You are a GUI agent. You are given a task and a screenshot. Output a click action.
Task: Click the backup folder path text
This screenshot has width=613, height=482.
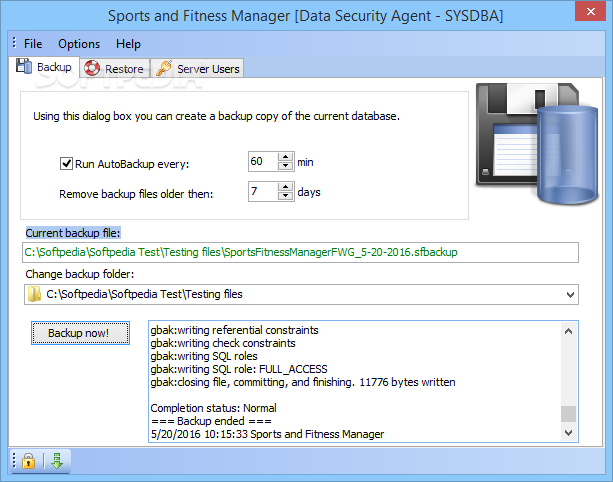[x=144, y=294]
